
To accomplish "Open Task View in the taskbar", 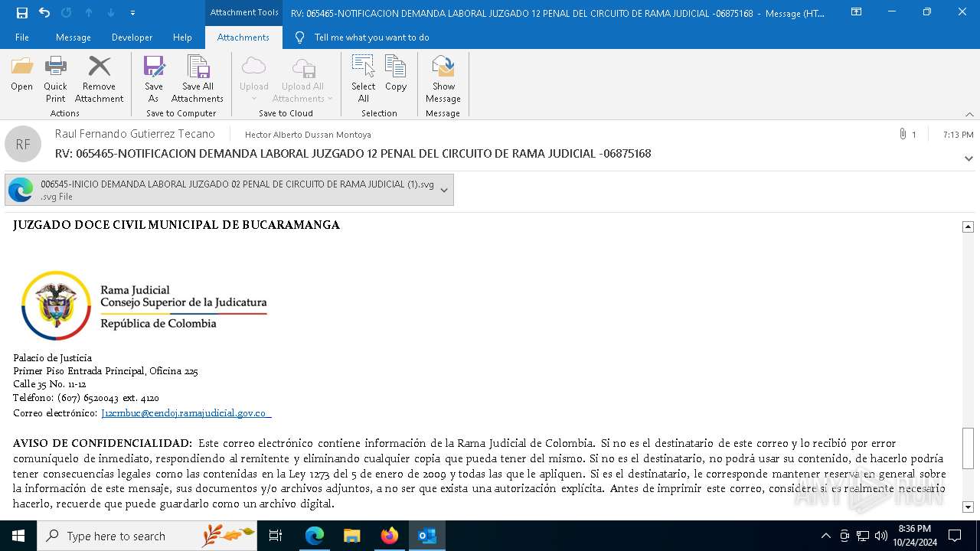I will click(276, 536).
